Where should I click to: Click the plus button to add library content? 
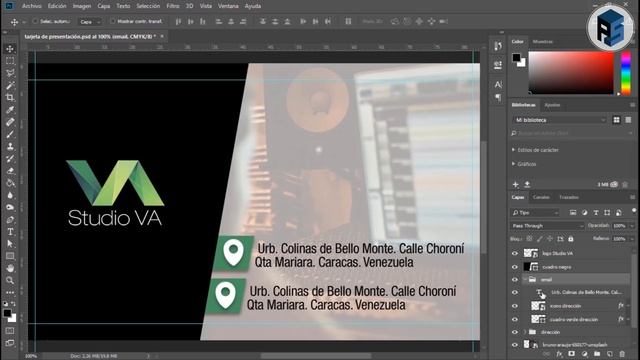point(516,184)
